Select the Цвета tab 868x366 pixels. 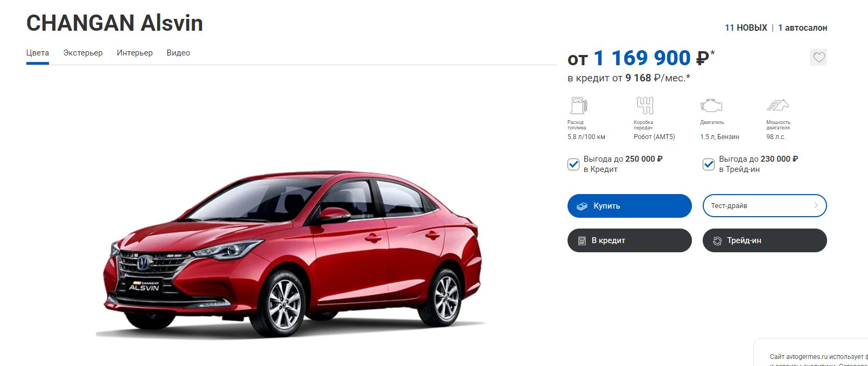[38, 53]
